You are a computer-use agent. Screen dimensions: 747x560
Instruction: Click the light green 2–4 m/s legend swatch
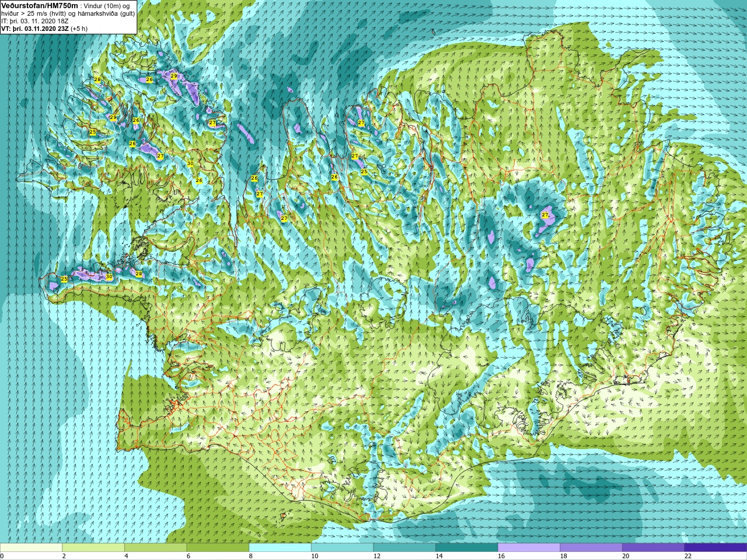coord(93,548)
